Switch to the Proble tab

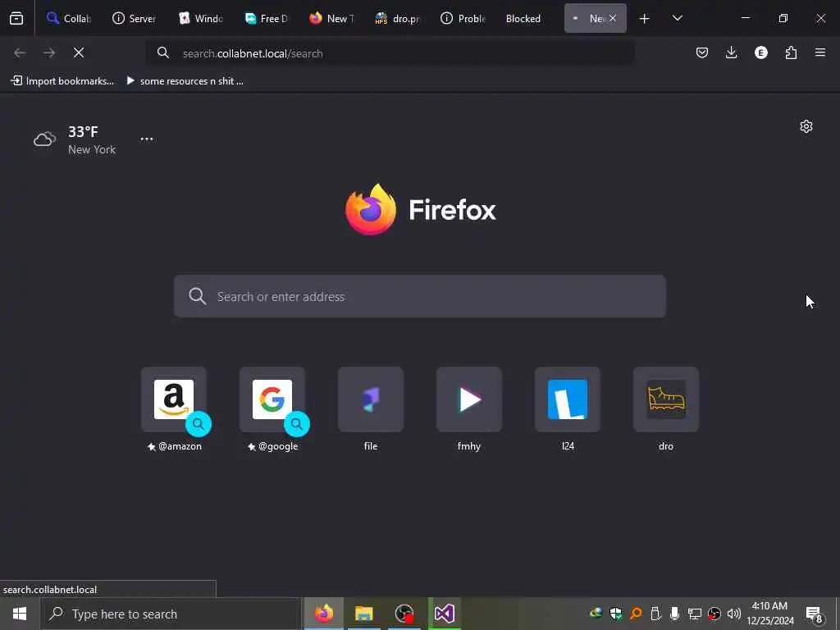pos(463,19)
